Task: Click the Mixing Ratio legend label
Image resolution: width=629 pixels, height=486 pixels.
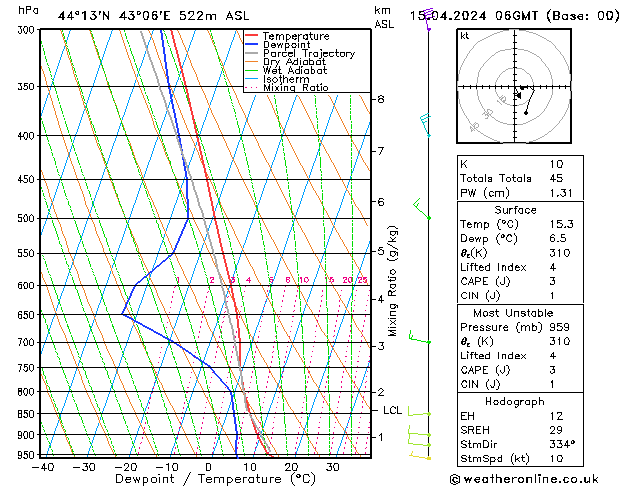Action: pos(296,87)
